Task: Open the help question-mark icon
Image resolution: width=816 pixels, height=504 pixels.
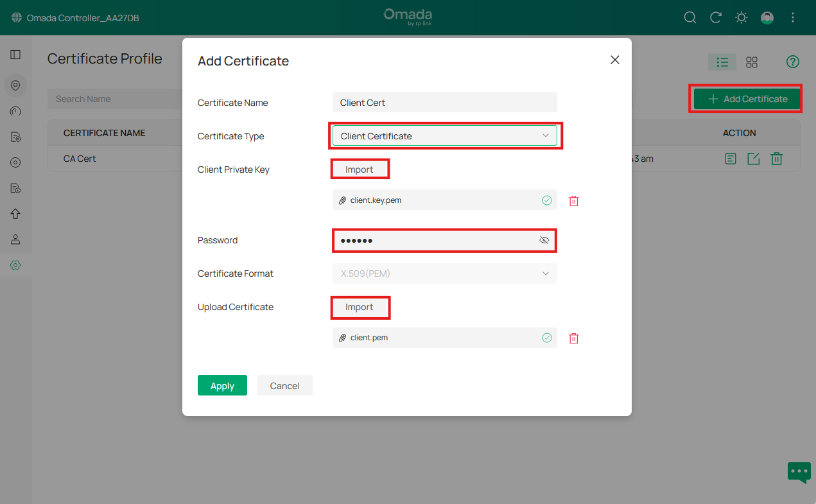Action: click(x=792, y=62)
